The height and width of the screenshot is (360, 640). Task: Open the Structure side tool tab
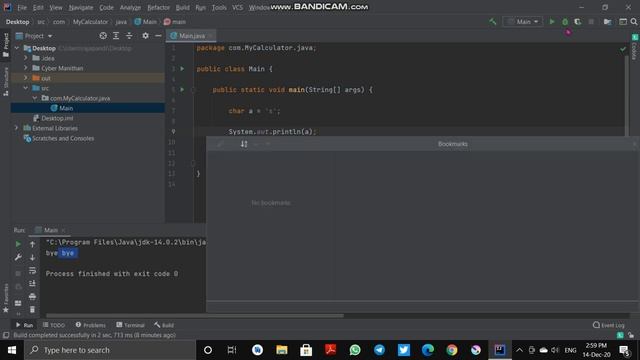(x=6, y=81)
